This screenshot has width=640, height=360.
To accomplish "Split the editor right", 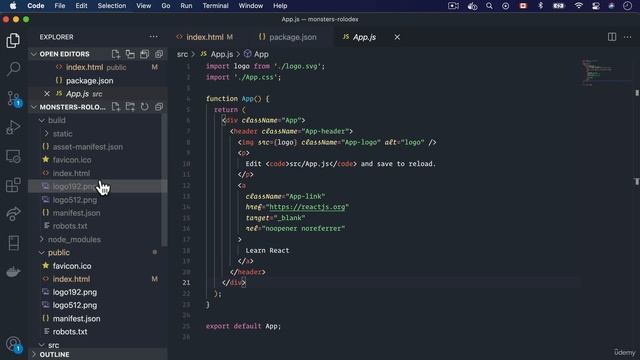I will click(x=612, y=37).
